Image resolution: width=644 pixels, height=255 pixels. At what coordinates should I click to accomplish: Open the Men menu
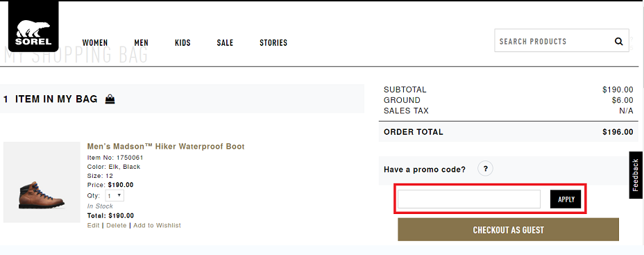pyautogui.click(x=142, y=43)
